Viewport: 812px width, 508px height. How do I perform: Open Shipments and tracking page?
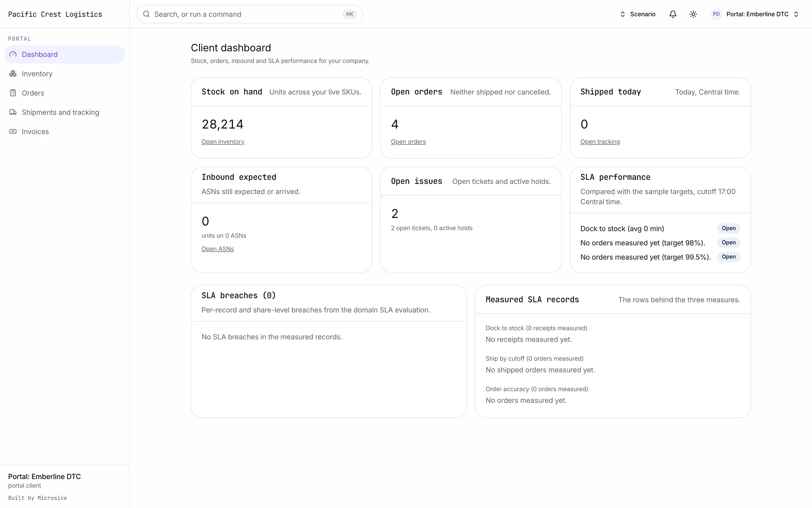64,112
